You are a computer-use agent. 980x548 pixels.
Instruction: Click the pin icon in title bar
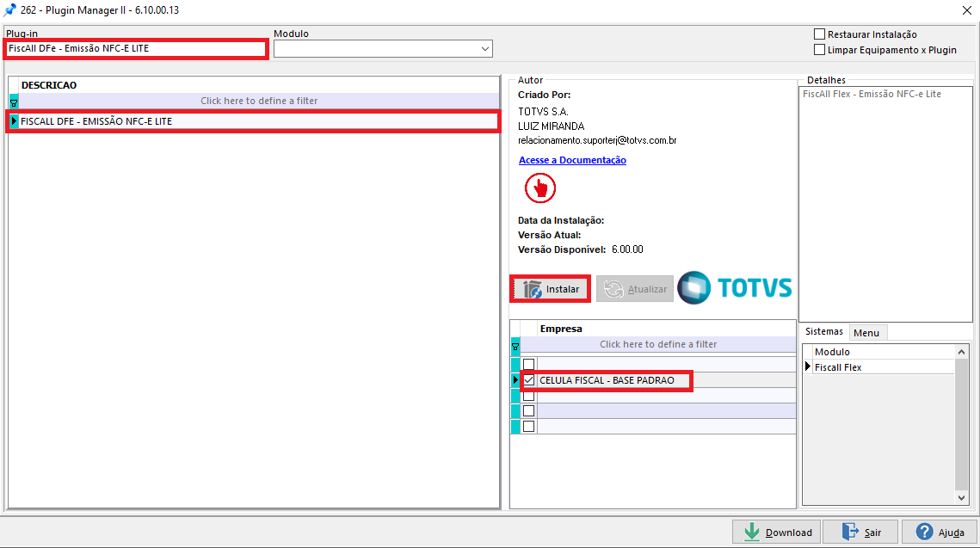[10, 10]
